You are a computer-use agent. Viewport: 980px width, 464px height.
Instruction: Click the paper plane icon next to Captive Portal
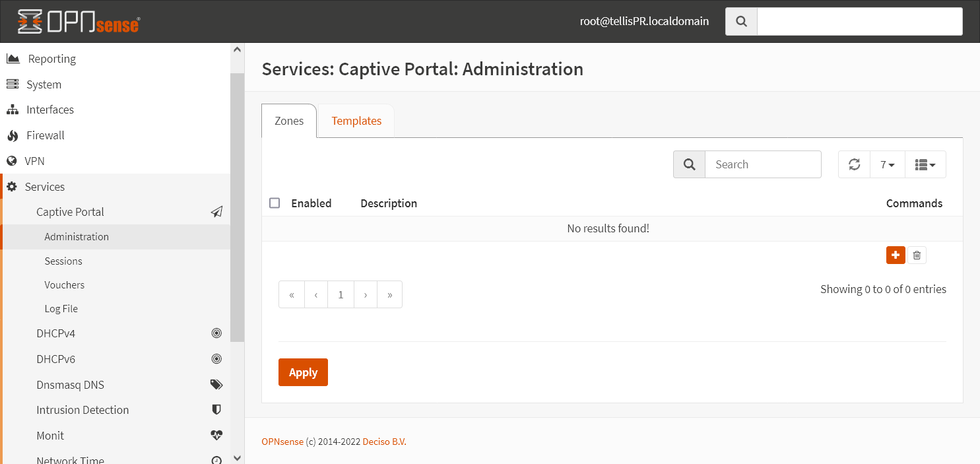[x=216, y=212]
